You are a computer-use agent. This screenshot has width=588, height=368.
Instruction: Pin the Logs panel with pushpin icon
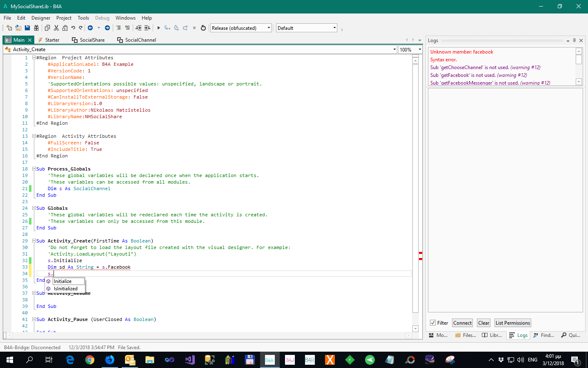(x=574, y=40)
